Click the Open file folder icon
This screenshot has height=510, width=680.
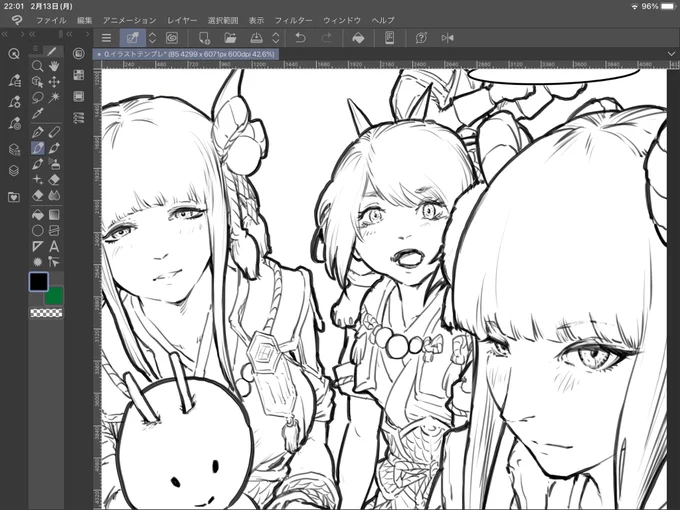coord(230,38)
